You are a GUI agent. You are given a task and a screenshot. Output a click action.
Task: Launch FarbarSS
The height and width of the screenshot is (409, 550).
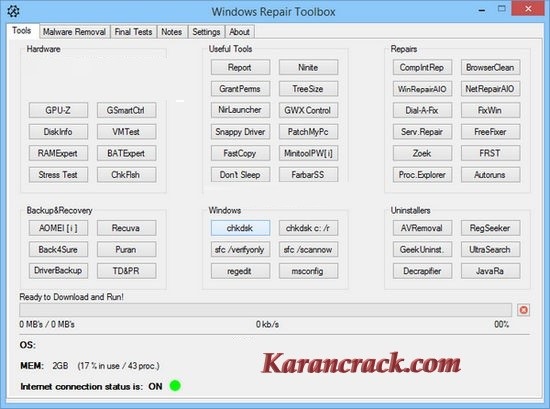[x=308, y=175]
